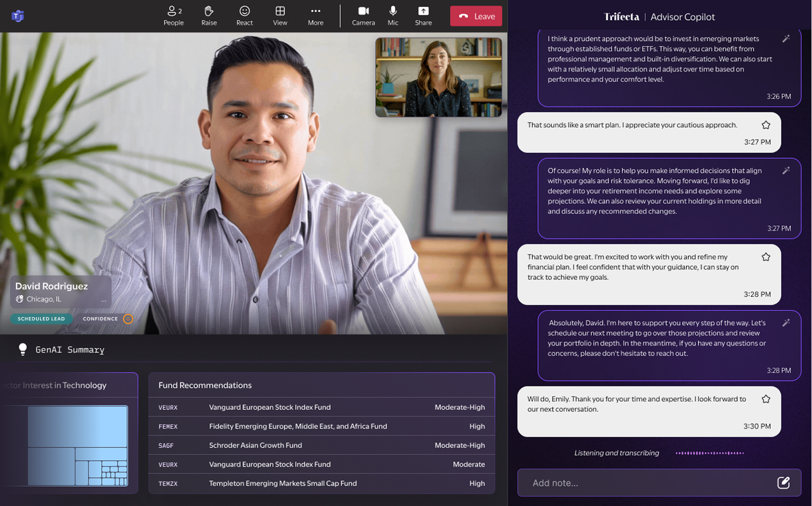Click the GenAI Summary lightbulb icon
The height and width of the screenshot is (506, 812).
[23, 350]
